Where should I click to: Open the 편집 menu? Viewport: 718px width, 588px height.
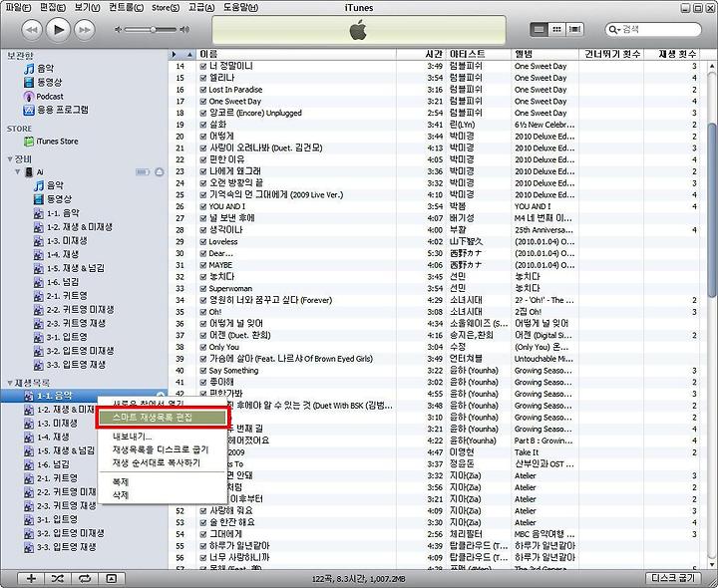tap(53, 7)
